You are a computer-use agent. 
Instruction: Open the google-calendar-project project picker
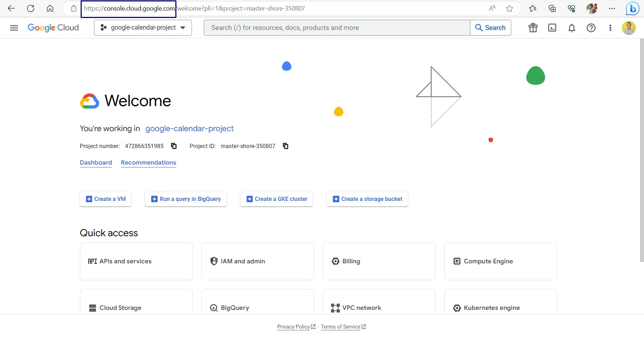[143, 27]
